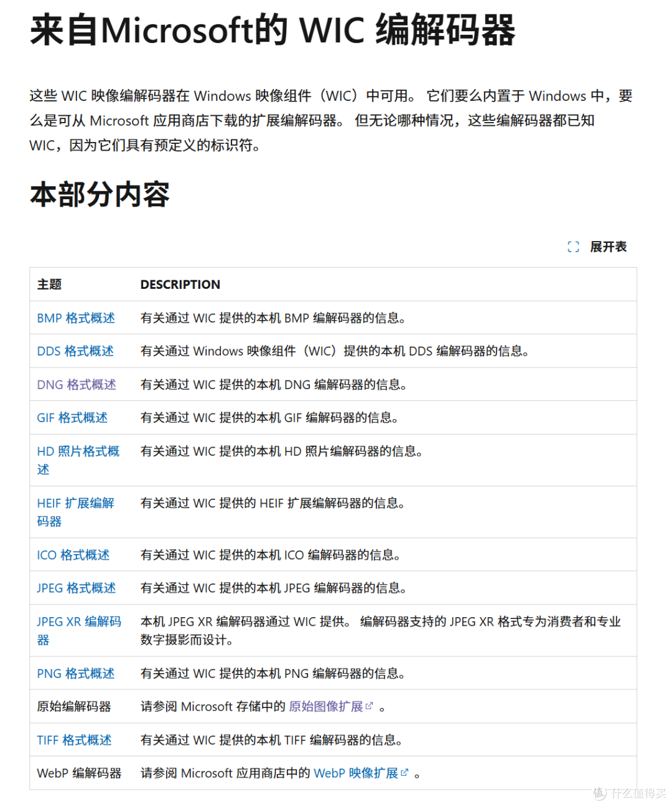Viewport: 672px width, 807px height.
Task: Click external-link icon after WebP 映像扩展
Action: (x=405, y=773)
